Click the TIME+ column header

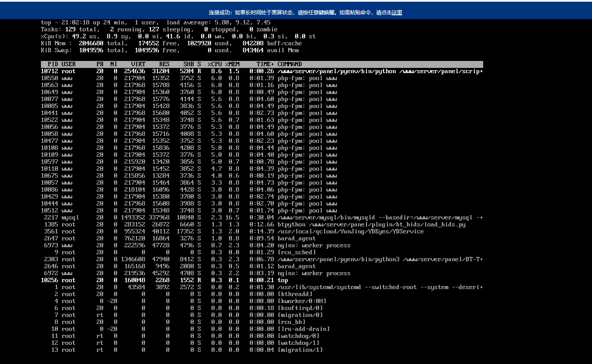265,64
